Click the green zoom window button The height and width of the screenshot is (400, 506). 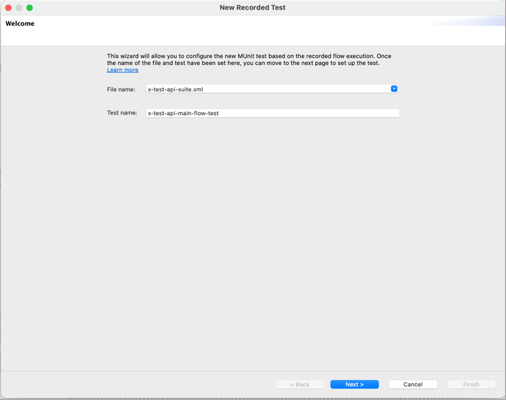[x=30, y=8]
